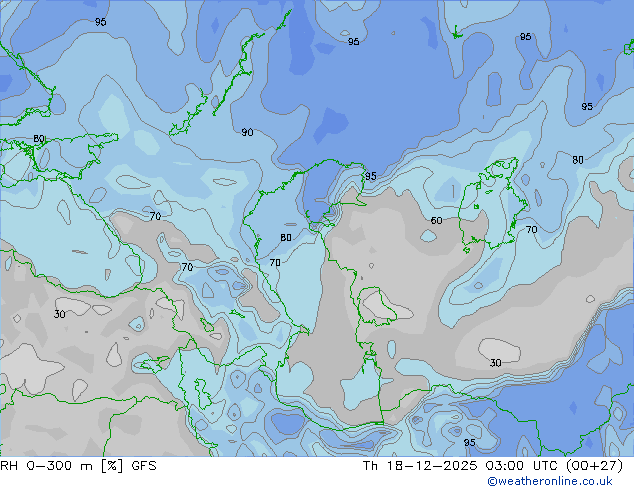
Task: Click the '95' label near the bottom edge
Action: (469, 442)
